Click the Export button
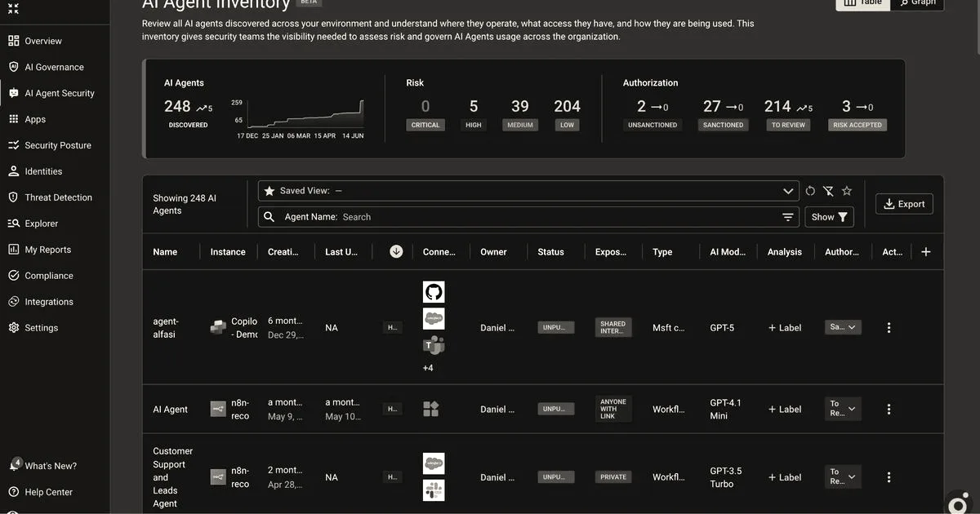The width and height of the screenshot is (980, 514). [904, 204]
